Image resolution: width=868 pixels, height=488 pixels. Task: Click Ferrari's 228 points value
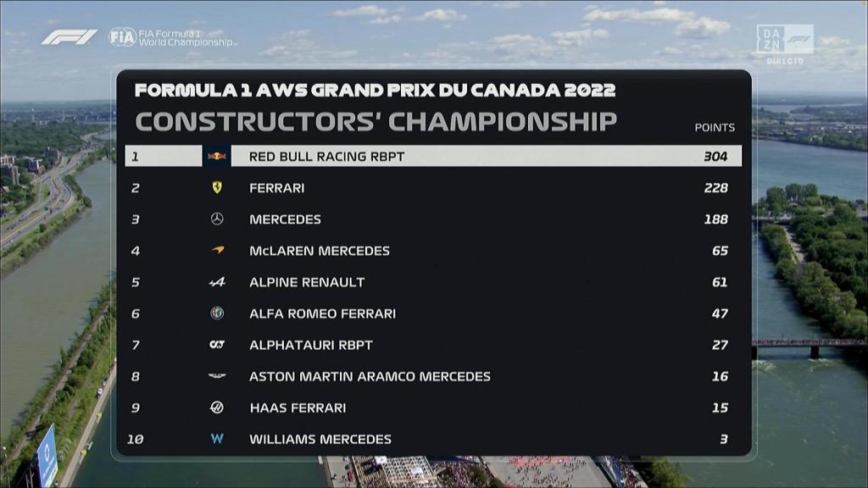click(x=715, y=187)
